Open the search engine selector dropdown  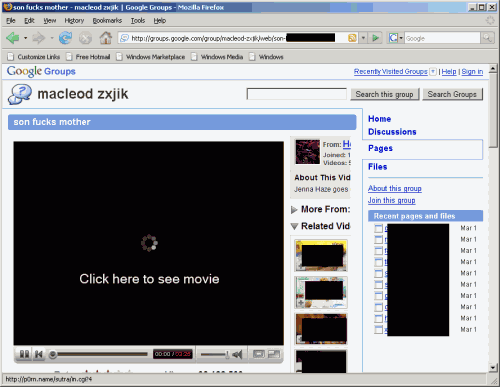click(396, 38)
